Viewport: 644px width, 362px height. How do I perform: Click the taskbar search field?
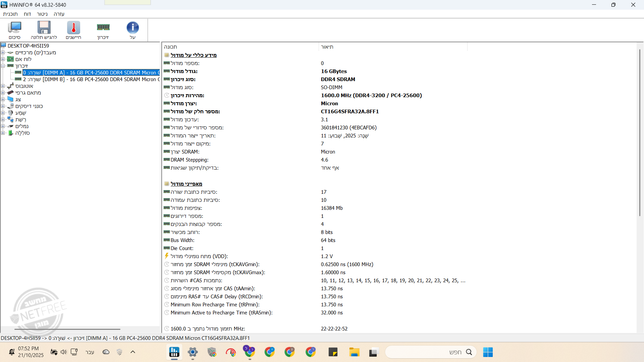[x=431, y=352]
